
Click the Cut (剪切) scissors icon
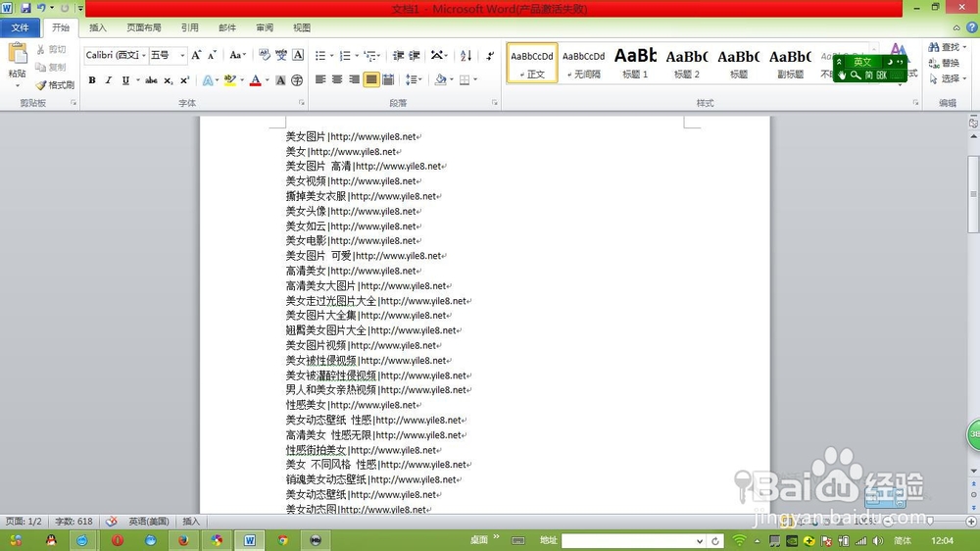coord(40,49)
